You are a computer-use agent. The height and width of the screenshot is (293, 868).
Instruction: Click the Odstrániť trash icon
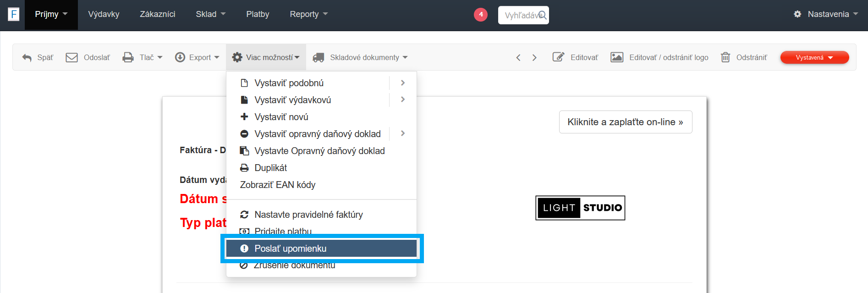click(725, 57)
